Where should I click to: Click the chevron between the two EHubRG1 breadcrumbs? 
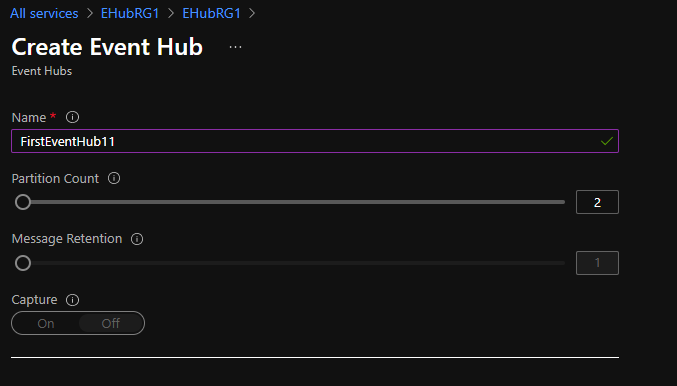[171, 13]
